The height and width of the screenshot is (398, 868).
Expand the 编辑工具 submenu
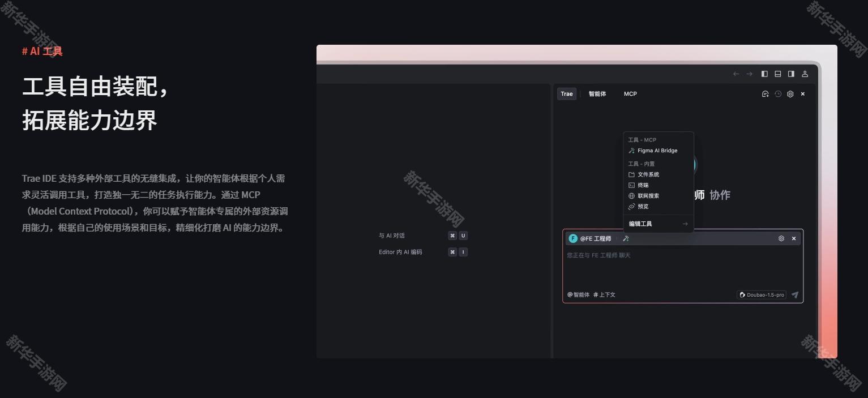[658, 224]
